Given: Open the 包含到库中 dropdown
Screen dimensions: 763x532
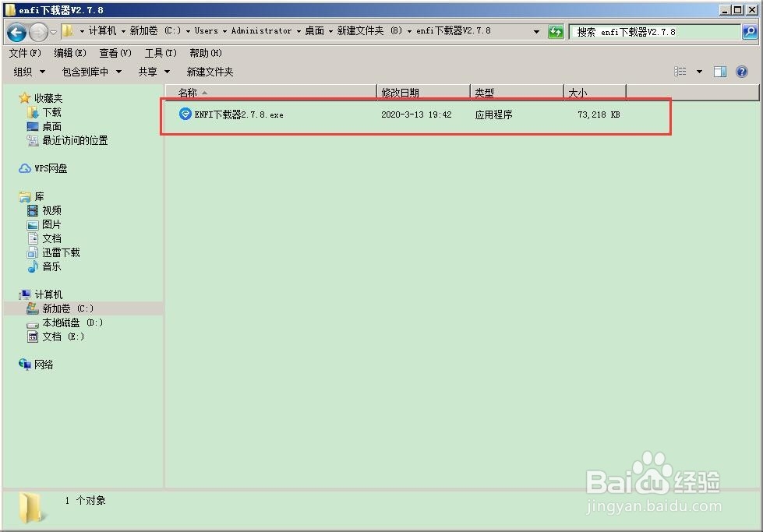Looking at the screenshot, I should pyautogui.click(x=91, y=72).
